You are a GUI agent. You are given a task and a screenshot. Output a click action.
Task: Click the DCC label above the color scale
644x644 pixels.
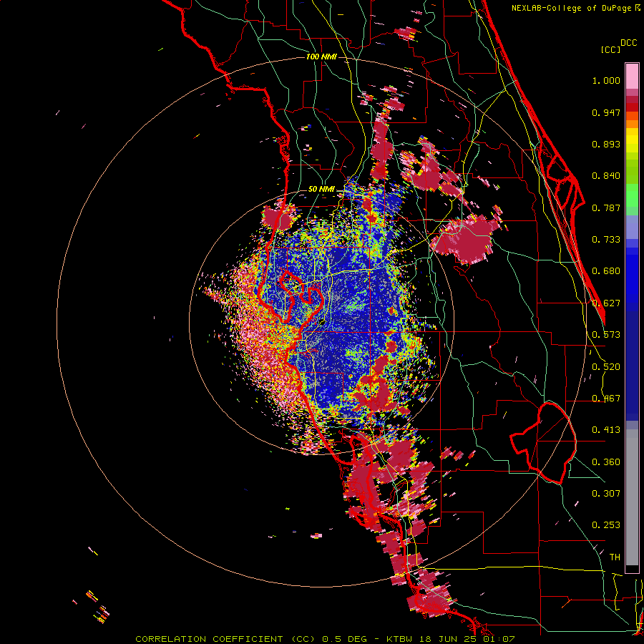tap(628, 43)
